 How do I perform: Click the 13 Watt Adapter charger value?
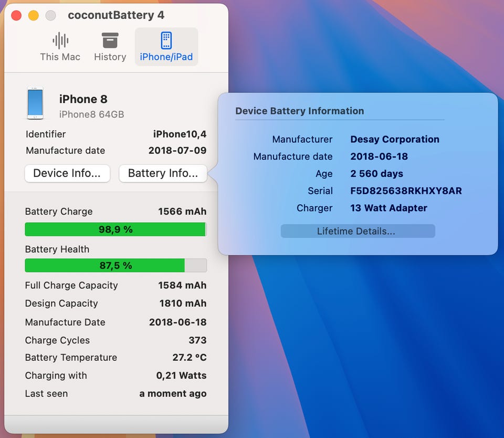[388, 208]
